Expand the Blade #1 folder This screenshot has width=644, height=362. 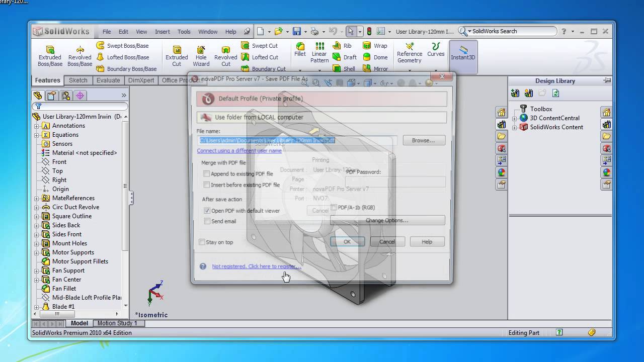(x=36, y=307)
